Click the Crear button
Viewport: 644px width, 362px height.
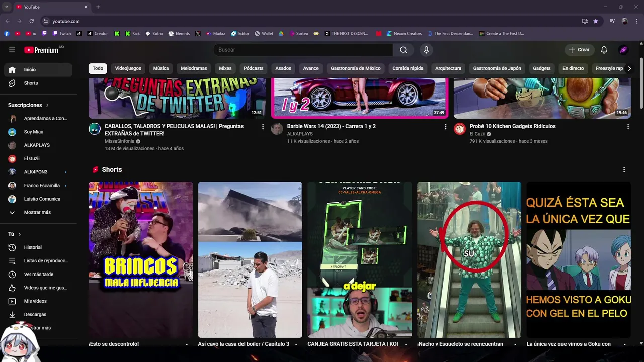click(x=579, y=50)
